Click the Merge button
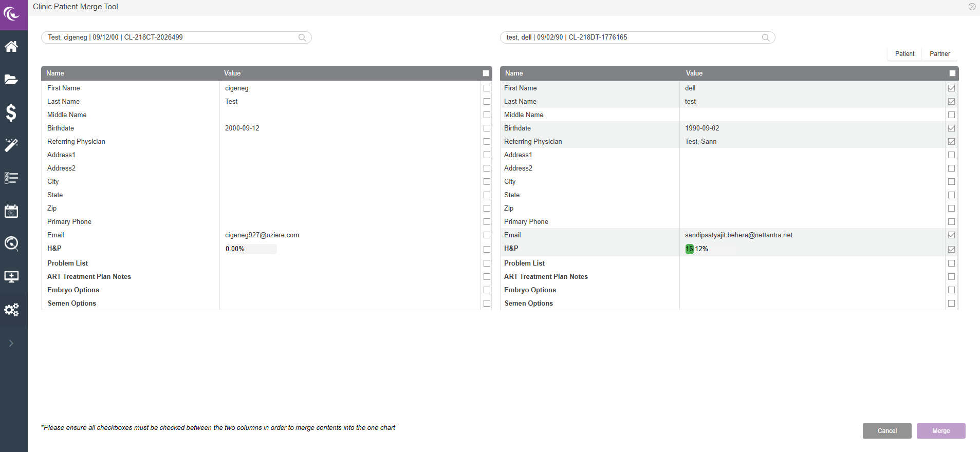The height and width of the screenshot is (452, 980). pyautogui.click(x=940, y=431)
